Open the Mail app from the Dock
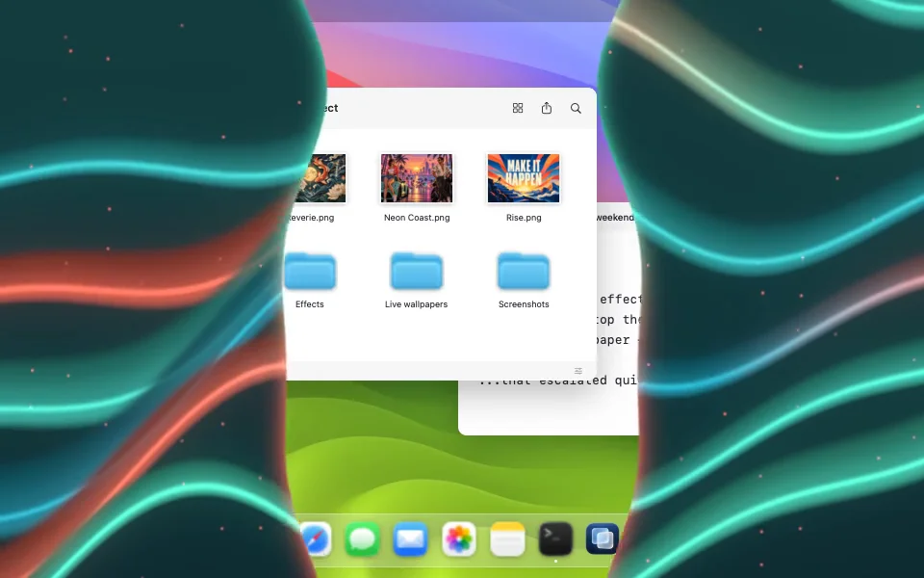 pos(410,539)
